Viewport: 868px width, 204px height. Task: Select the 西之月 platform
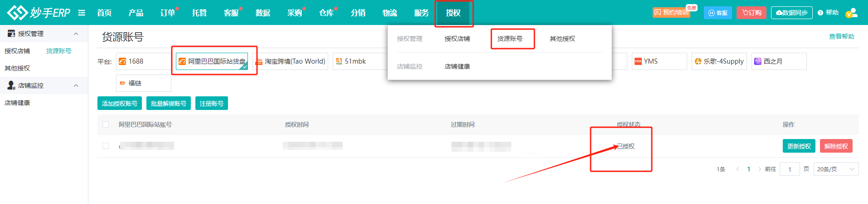[779, 61]
